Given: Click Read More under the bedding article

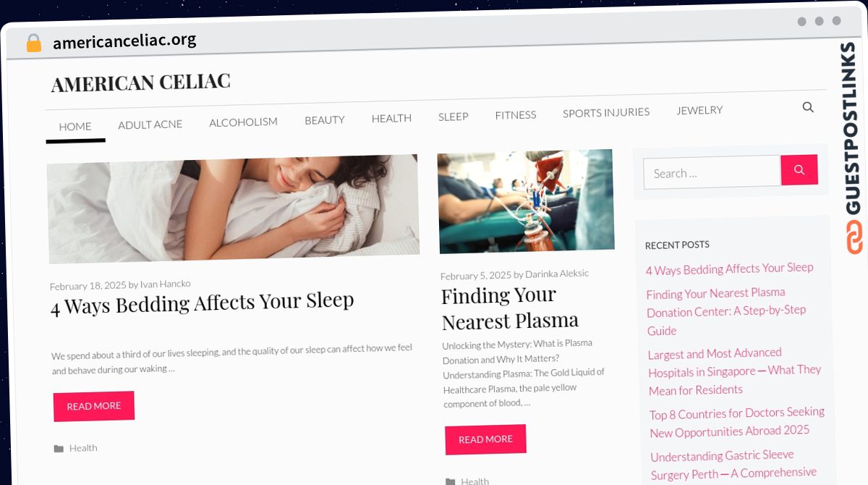Looking at the screenshot, I should [94, 406].
